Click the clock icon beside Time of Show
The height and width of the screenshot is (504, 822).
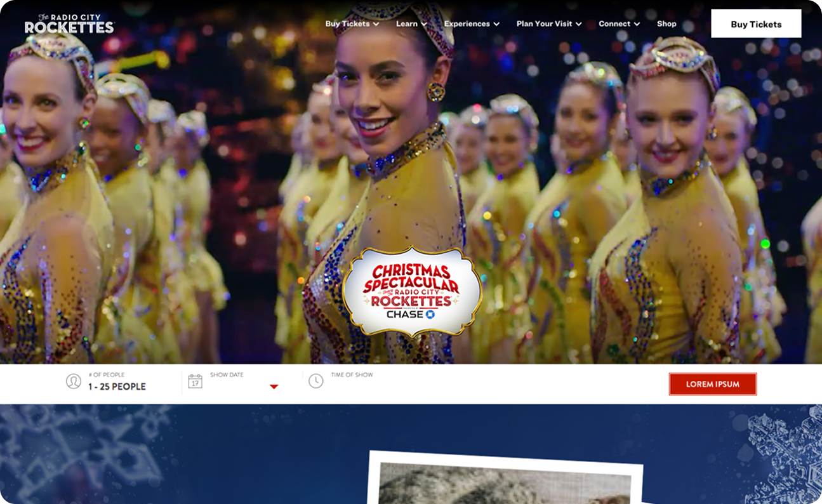pos(315,381)
